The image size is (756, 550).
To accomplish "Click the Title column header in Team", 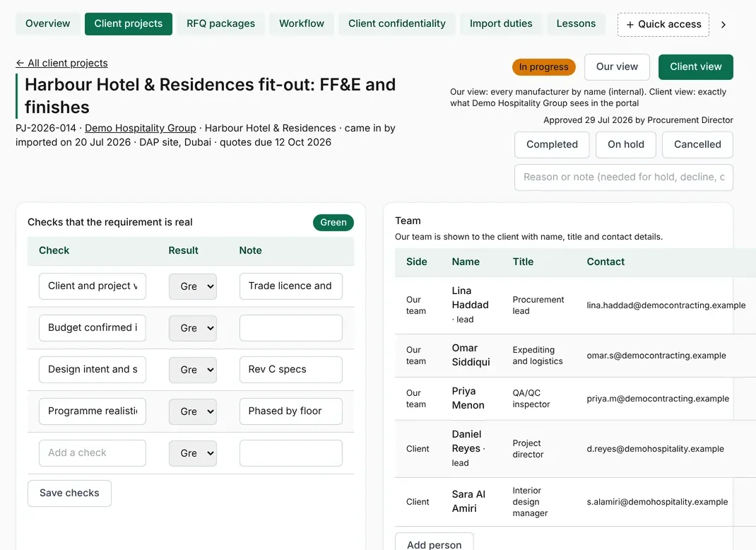I will point(523,262).
